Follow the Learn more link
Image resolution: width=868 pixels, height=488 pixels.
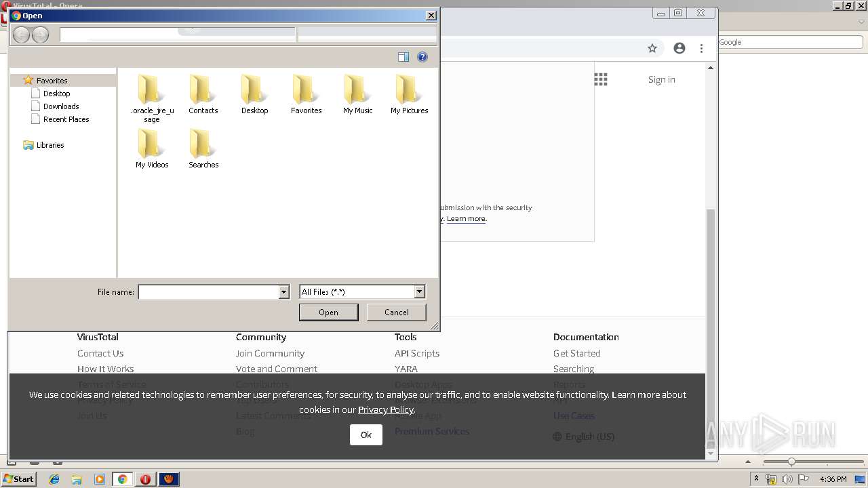click(x=466, y=218)
